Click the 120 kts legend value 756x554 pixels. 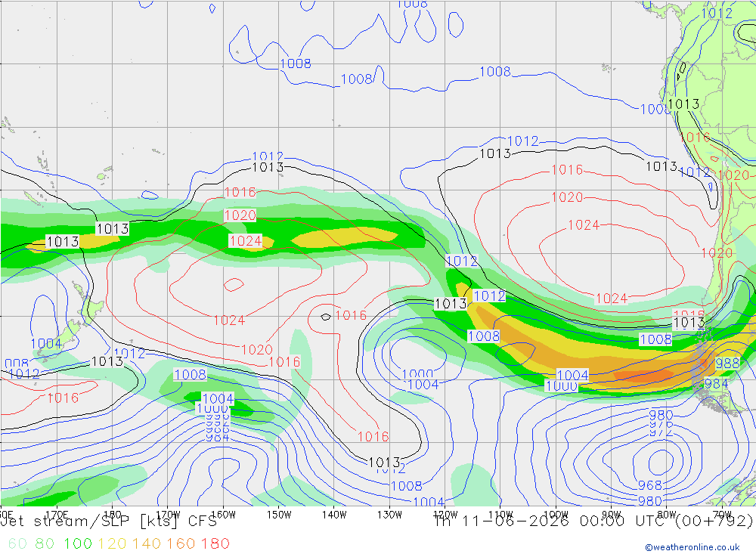[x=113, y=543]
